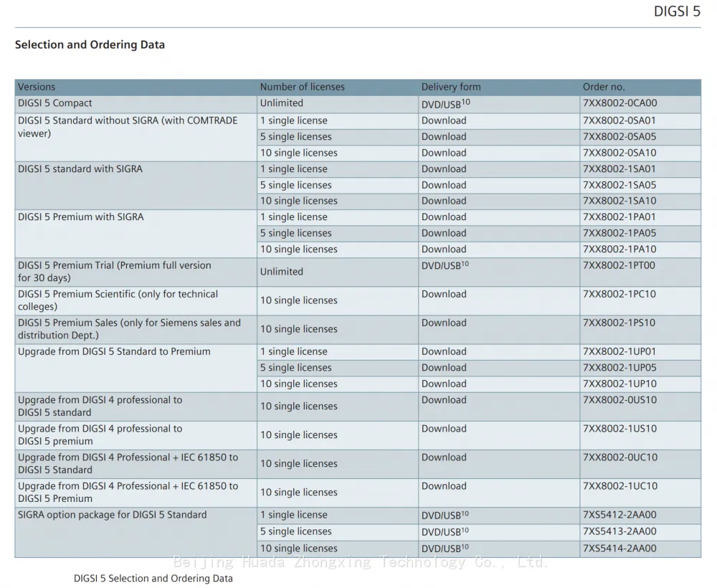Screen dimensions: 717x588
Task: Click 'Unlimited' in the DIGSI 5 Compact row
Action: 282,103
